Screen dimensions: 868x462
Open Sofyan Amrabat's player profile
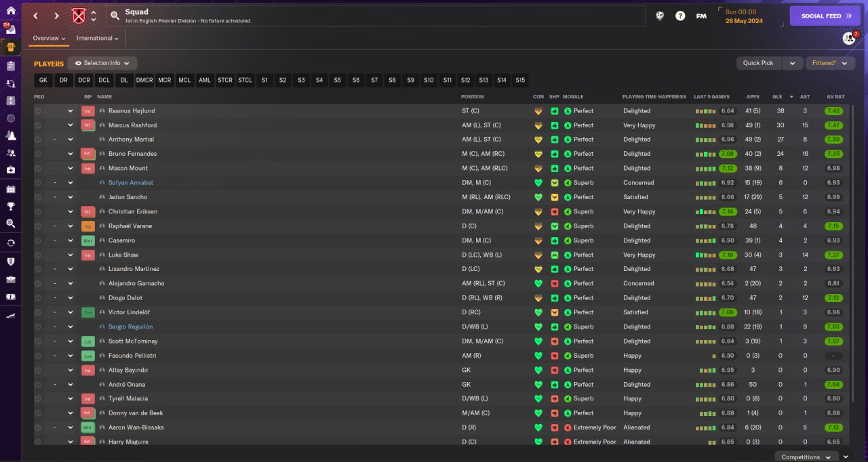[x=131, y=183]
